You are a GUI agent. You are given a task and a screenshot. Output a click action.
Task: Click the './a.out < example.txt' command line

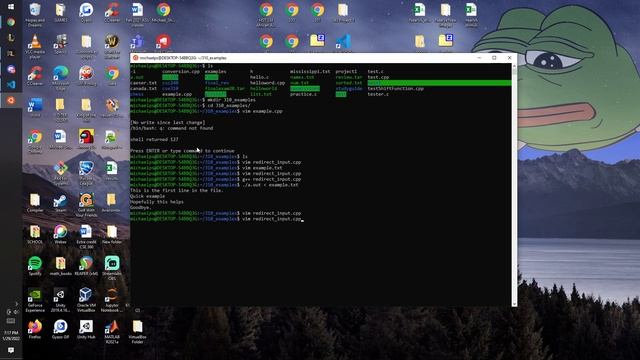pyautogui.click(x=270, y=185)
